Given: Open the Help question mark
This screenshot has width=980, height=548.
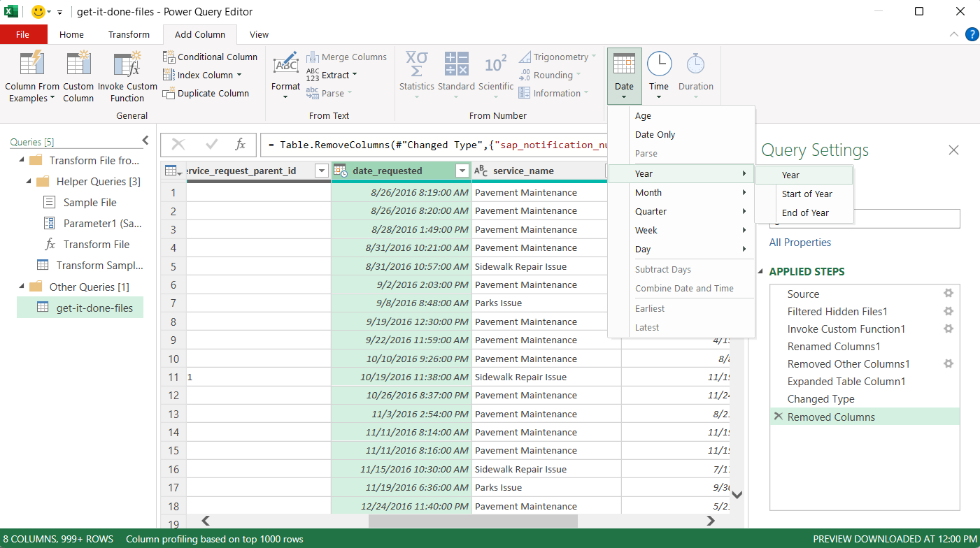Looking at the screenshot, I should click(x=972, y=34).
